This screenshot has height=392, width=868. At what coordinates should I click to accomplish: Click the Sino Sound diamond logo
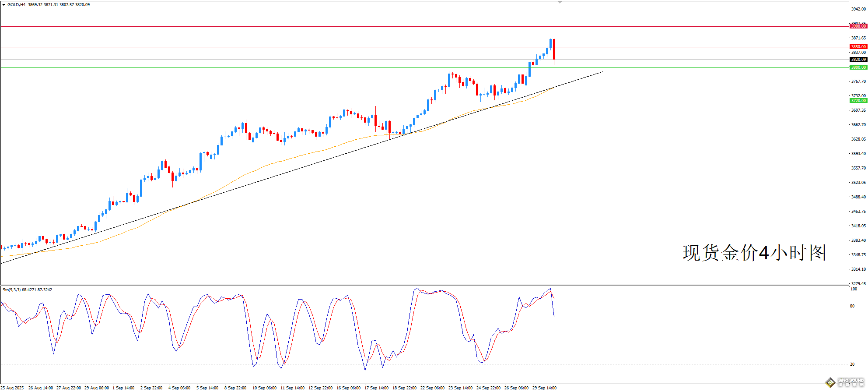point(830,383)
